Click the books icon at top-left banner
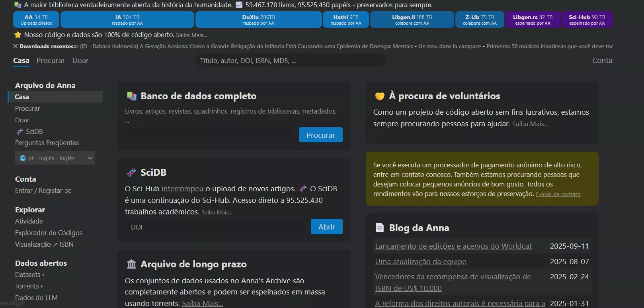 18,5
